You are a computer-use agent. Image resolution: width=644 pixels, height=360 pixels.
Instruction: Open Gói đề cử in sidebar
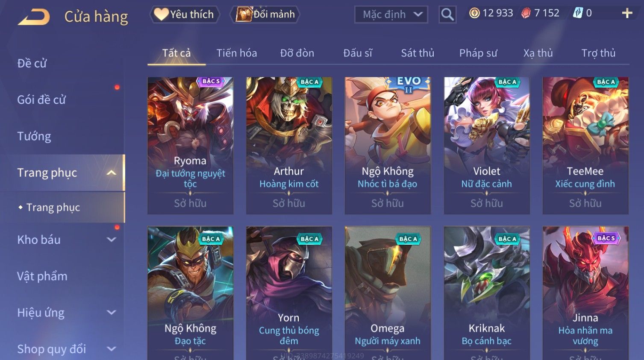(x=41, y=100)
